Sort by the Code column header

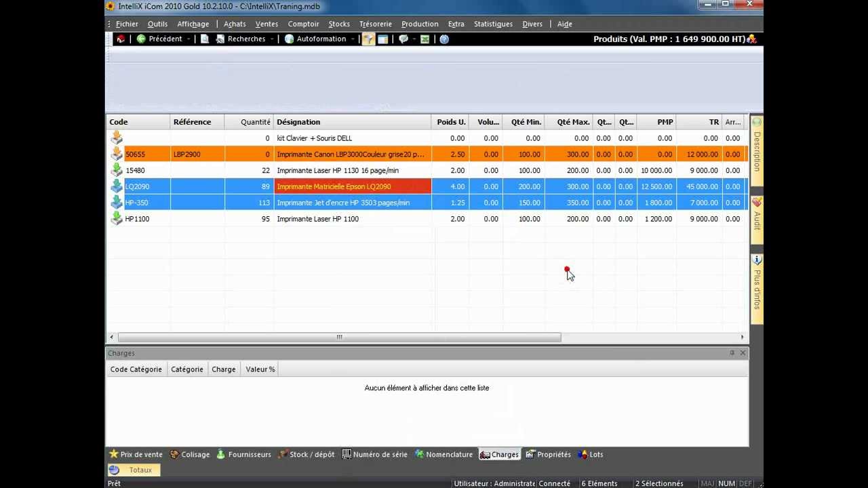click(138, 122)
